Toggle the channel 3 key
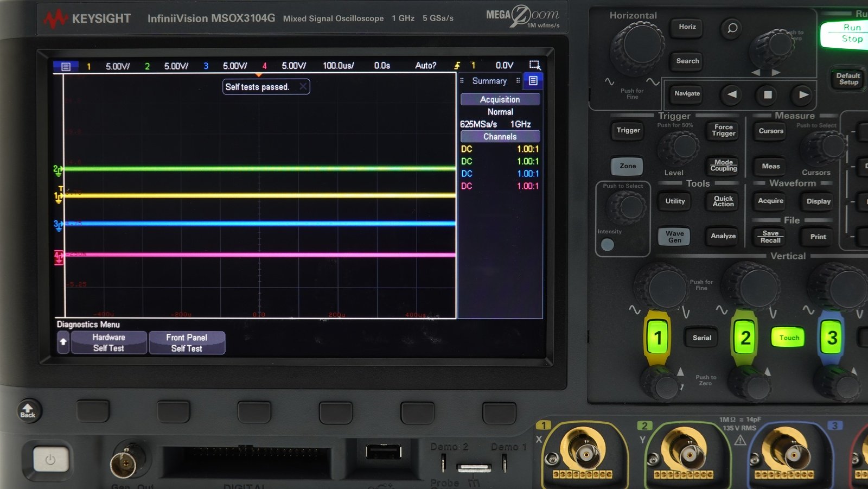The width and height of the screenshot is (868, 489). (x=832, y=338)
